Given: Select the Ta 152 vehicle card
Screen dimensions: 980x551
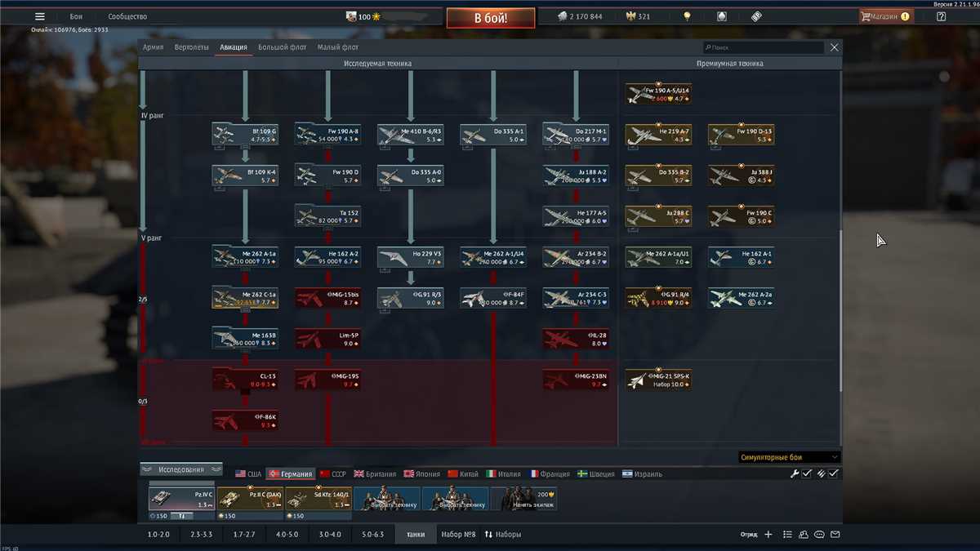Looking at the screenshot, I should (327, 216).
